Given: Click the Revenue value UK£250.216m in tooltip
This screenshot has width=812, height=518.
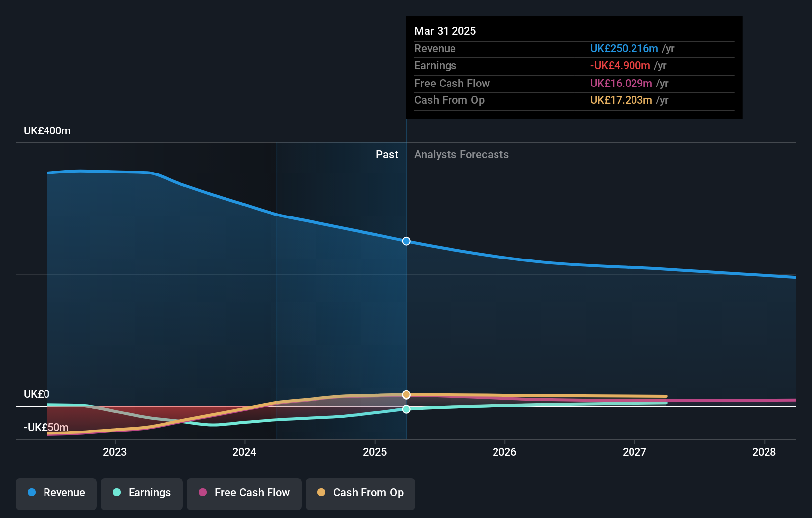Looking at the screenshot, I should point(624,48).
